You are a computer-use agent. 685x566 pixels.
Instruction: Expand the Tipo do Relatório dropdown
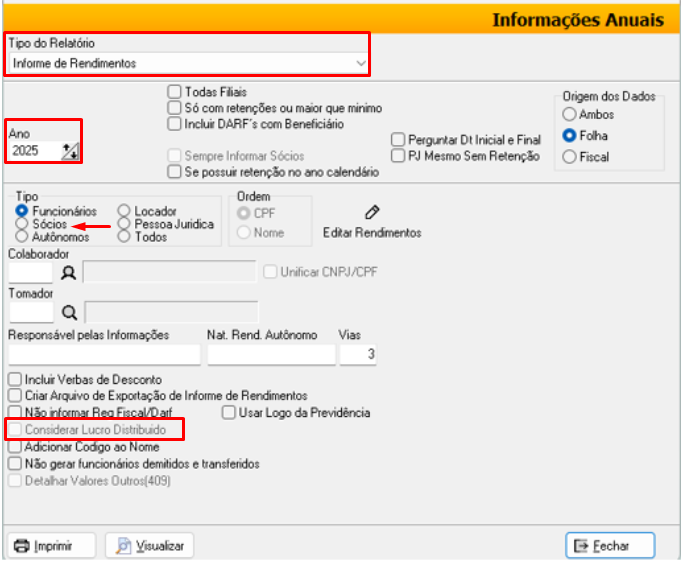(x=361, y=63)
